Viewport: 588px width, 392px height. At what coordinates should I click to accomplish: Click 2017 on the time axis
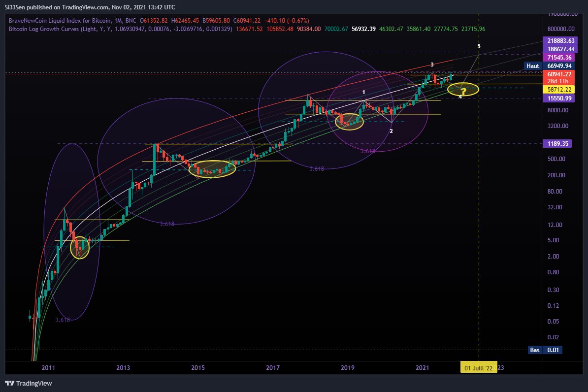(x=273, y=367)
